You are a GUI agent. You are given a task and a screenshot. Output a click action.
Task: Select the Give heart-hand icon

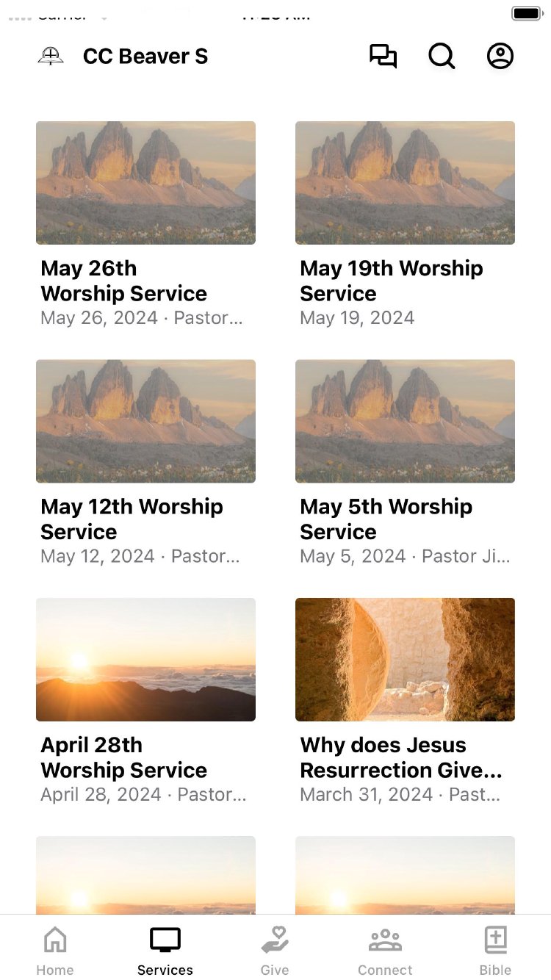(275, 940)
